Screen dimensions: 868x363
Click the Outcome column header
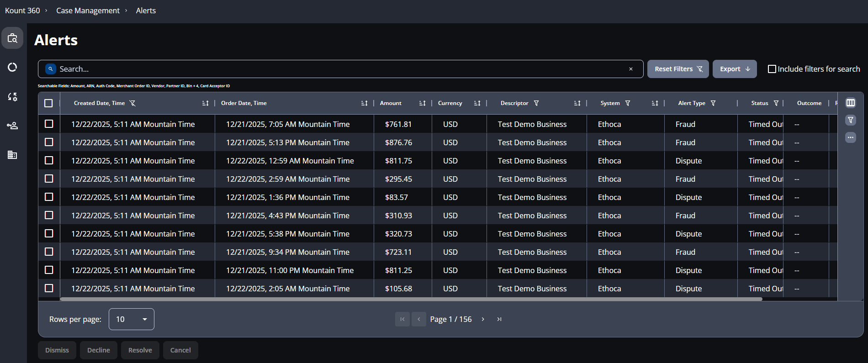[809, 103]
